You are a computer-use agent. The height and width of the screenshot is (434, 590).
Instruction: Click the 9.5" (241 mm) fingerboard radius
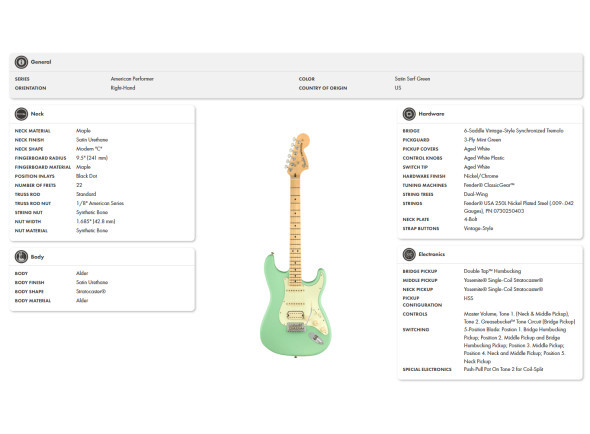tap(92, 158)
